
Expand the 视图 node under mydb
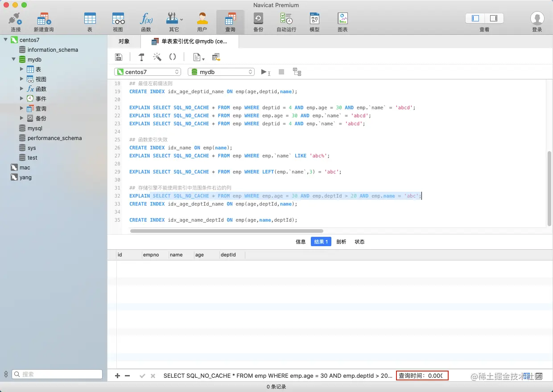point(22,79)
